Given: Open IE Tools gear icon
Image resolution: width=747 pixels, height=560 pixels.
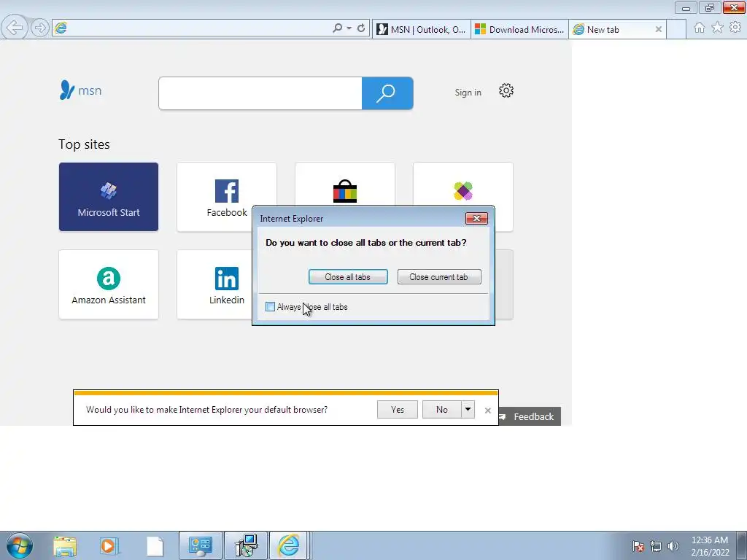Looking at the screenshot, I should coord(735,28).
